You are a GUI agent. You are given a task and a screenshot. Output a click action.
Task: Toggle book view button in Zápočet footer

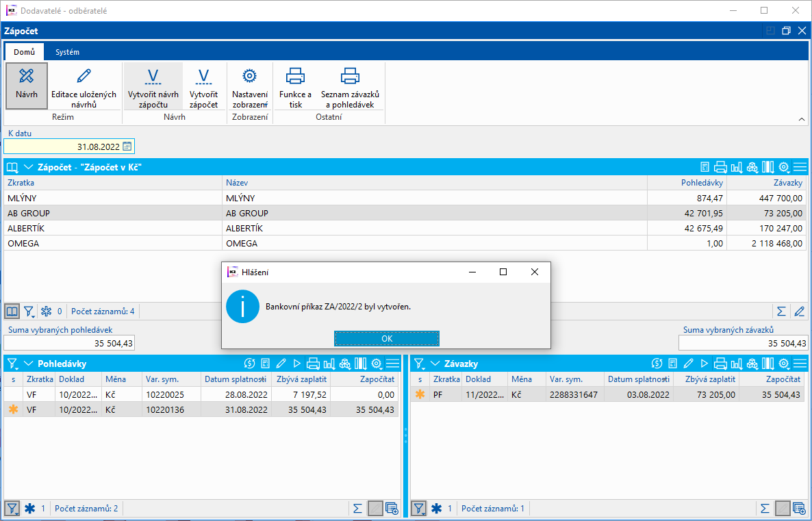pos(12,312)
